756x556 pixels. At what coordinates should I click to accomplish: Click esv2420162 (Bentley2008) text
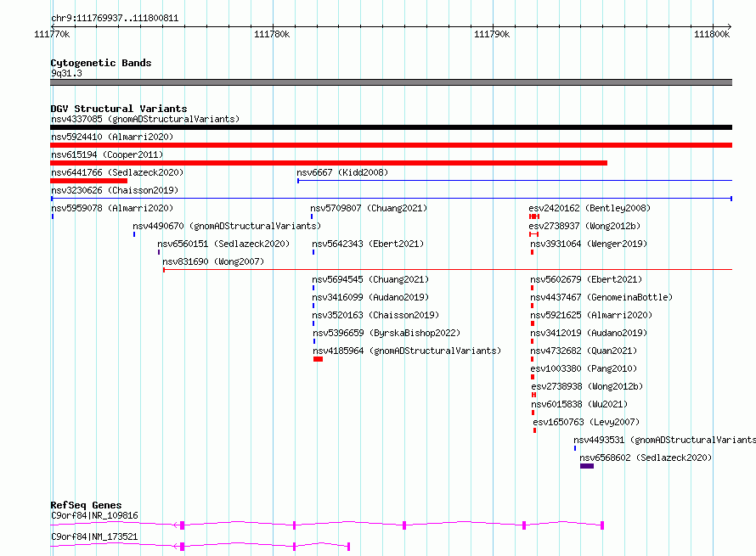(590, 208)
